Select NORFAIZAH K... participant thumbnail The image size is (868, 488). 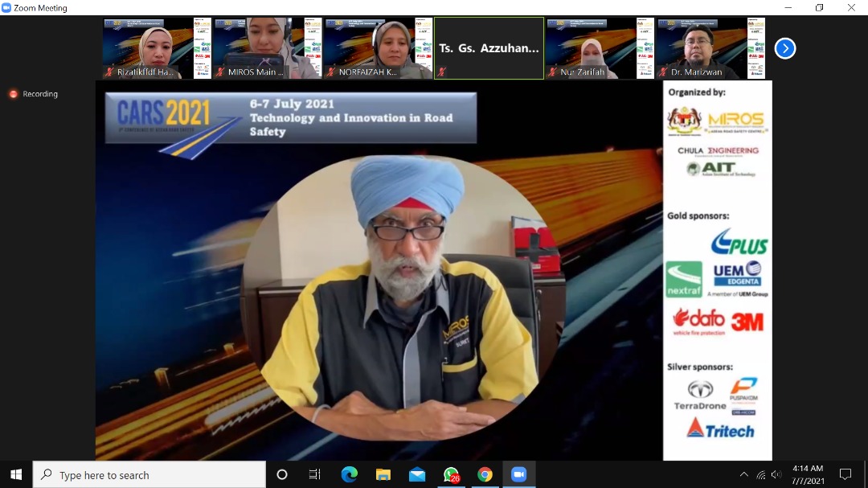pyautogui.click(x=379, y=48)
